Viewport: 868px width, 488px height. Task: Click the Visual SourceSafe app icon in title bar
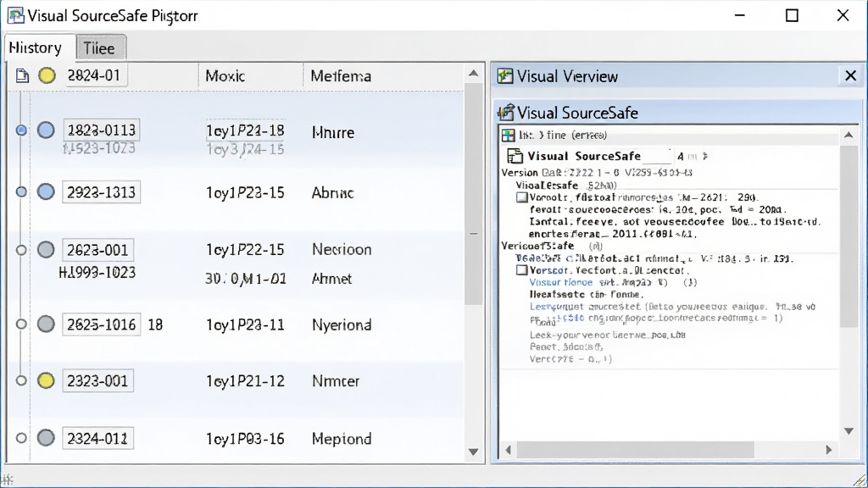[15, 15]
